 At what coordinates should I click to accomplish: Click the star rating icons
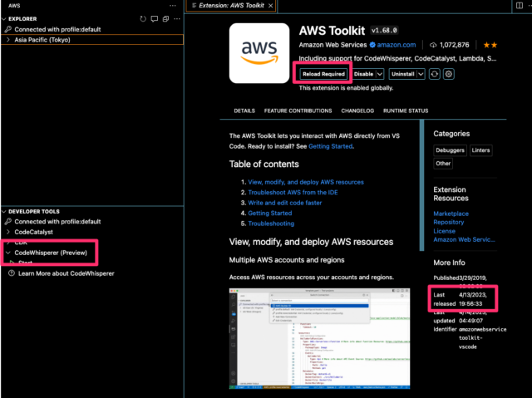pos(490,45)
